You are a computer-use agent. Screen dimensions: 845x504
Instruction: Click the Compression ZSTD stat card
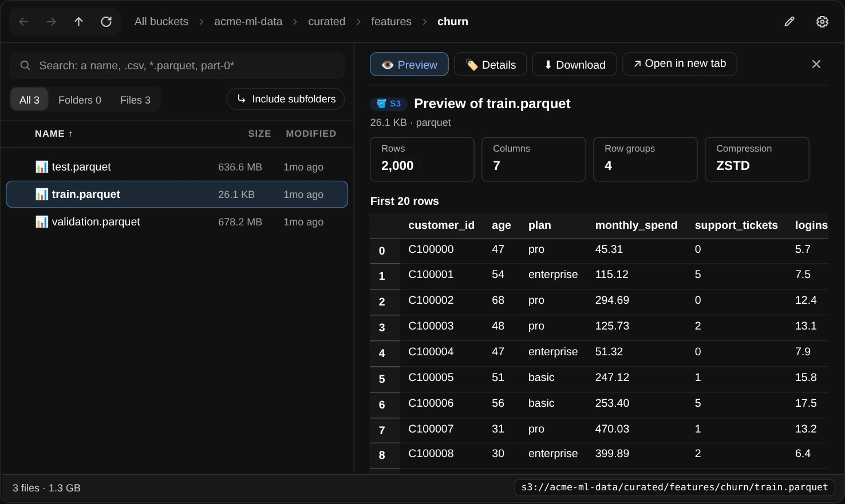click(757, 159)
